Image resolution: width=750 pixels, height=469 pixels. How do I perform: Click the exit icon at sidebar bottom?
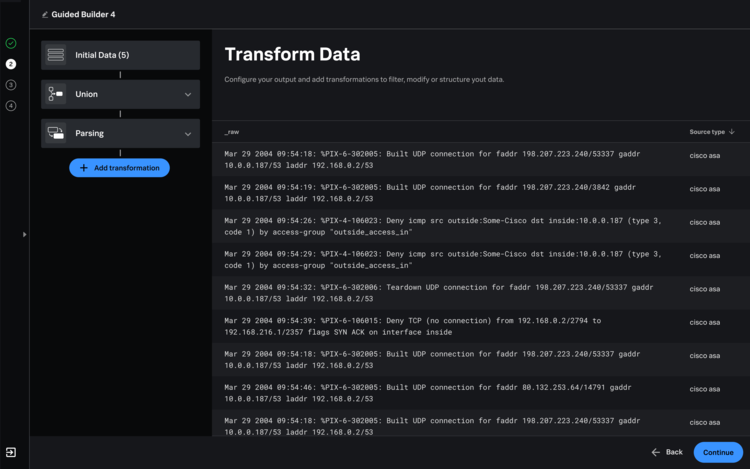pyautogui.click(x=11, y=452)
